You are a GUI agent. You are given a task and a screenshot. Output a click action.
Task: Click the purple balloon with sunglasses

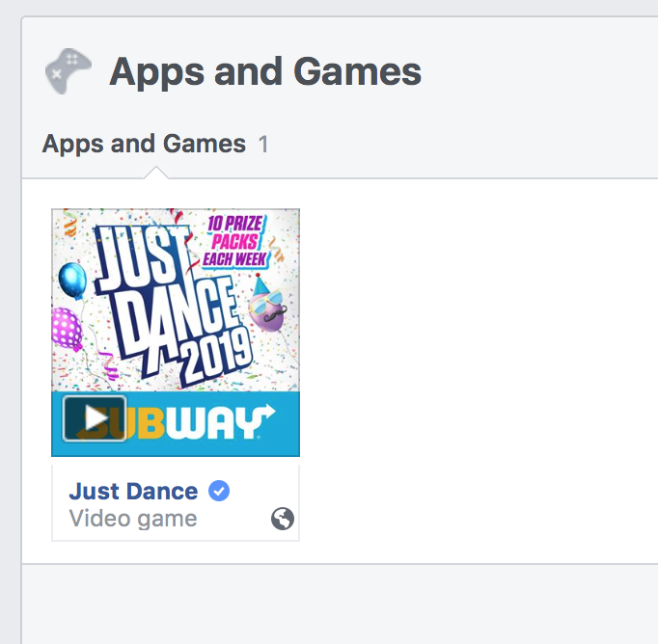click(x=267, y=305)
